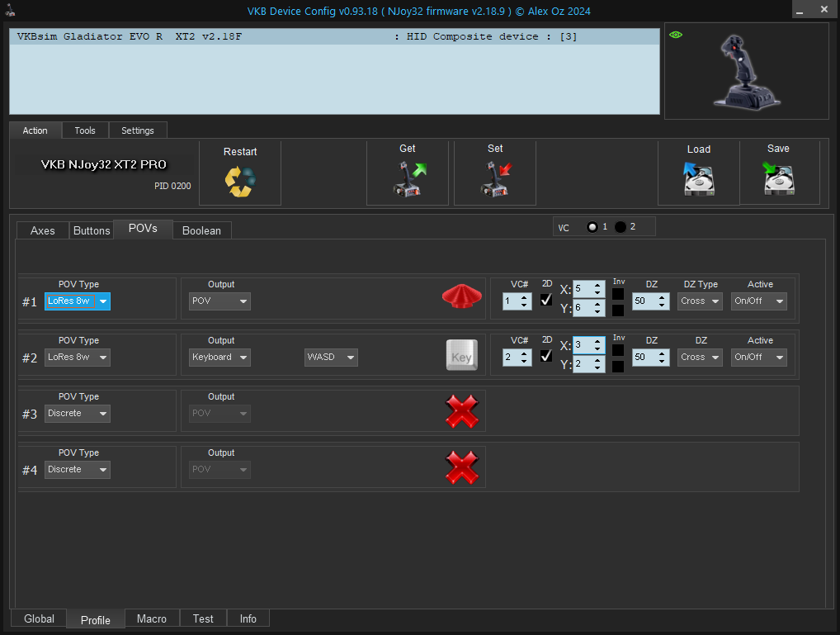Screen dimensions: 840x635
Task: Minimize the VKB Device Config window
Action: point(800,10)
